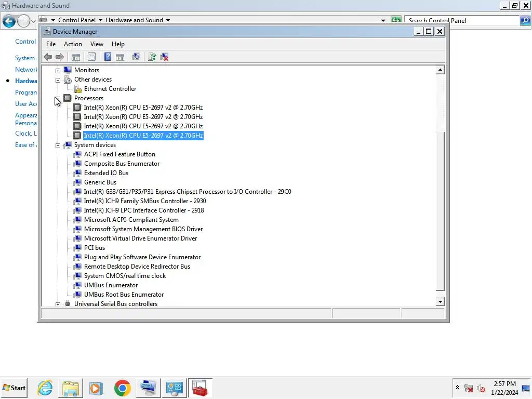Click the Start button
532x399 pixels.
pos(14,388)
